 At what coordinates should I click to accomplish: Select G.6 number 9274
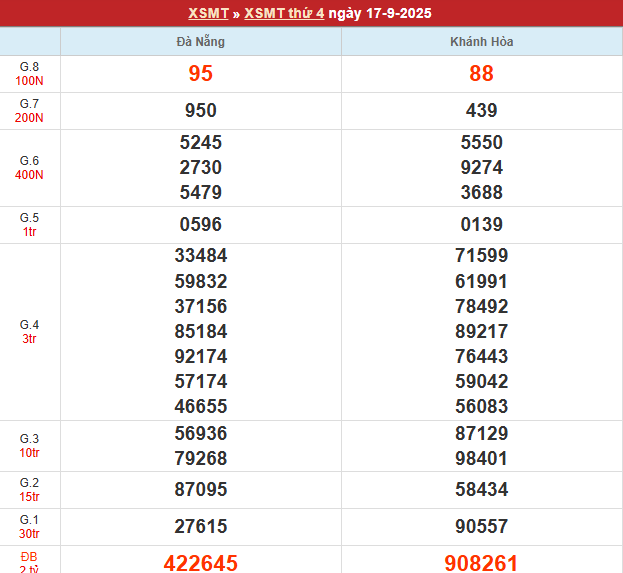tap(482, 167)
